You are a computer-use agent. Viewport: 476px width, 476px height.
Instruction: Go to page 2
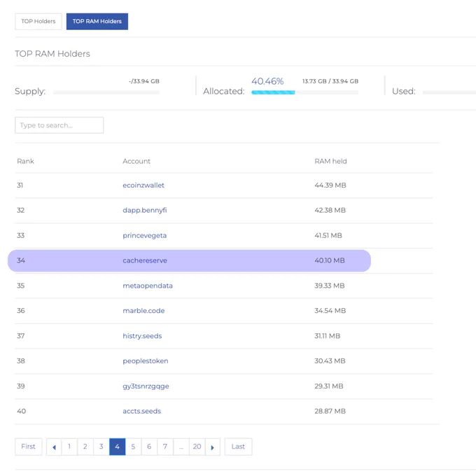(85, 447)
